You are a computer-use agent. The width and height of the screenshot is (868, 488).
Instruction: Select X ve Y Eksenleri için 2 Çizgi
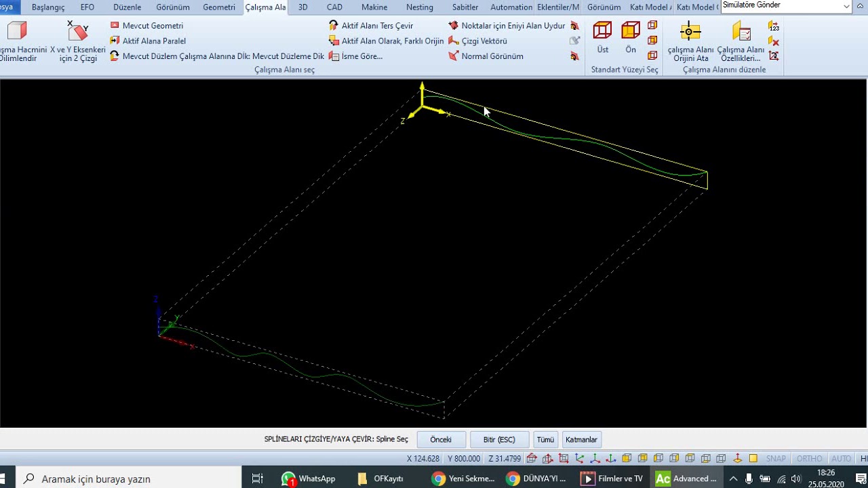pos(78,42)
